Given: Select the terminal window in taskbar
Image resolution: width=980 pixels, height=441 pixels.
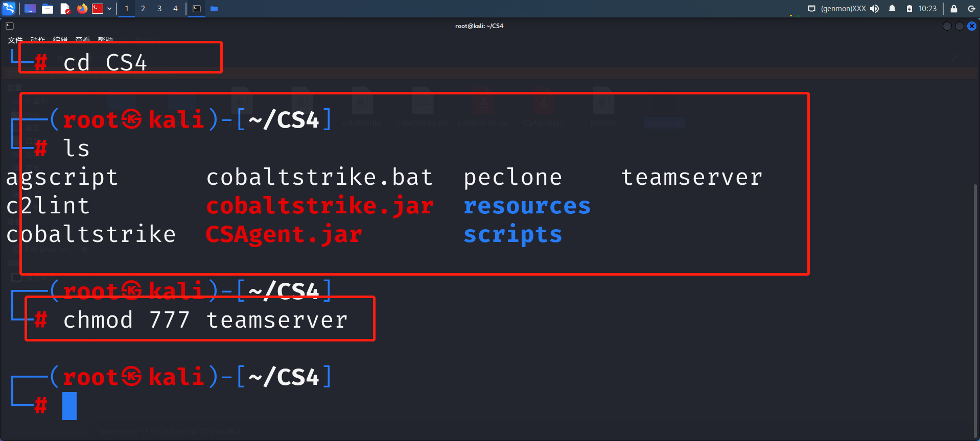Looking at the screenshot, I should point(197,9).
